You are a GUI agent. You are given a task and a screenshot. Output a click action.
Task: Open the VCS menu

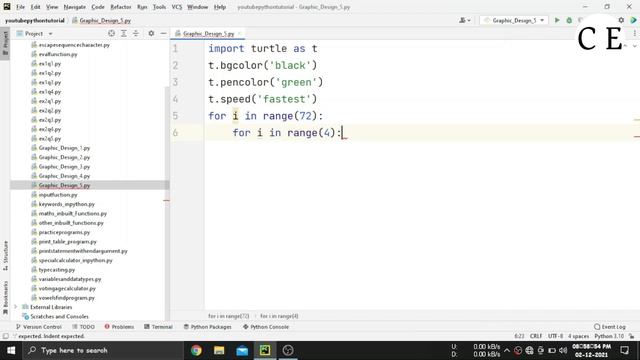(x=177, y=7)
